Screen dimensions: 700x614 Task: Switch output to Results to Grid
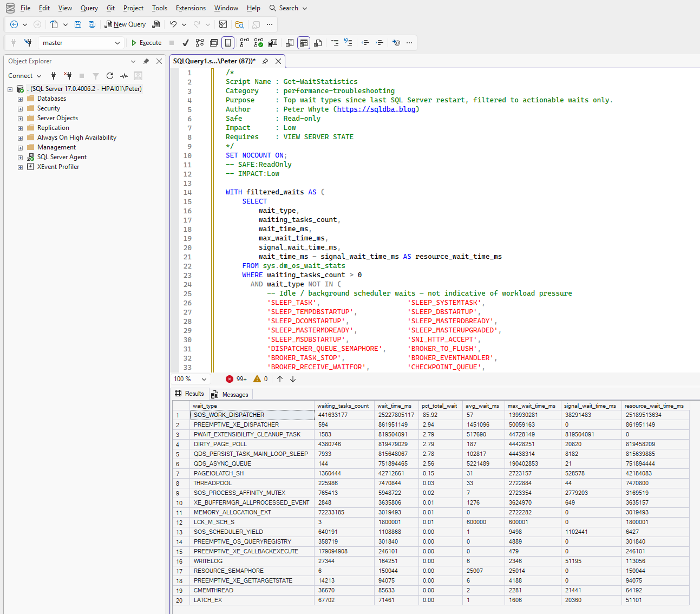pos(304,43)
